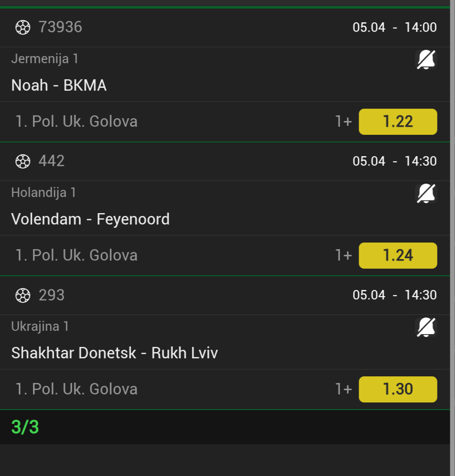Click the vertical scrollbar on the right edge
The image size is (455, 476).
point(452,237)
